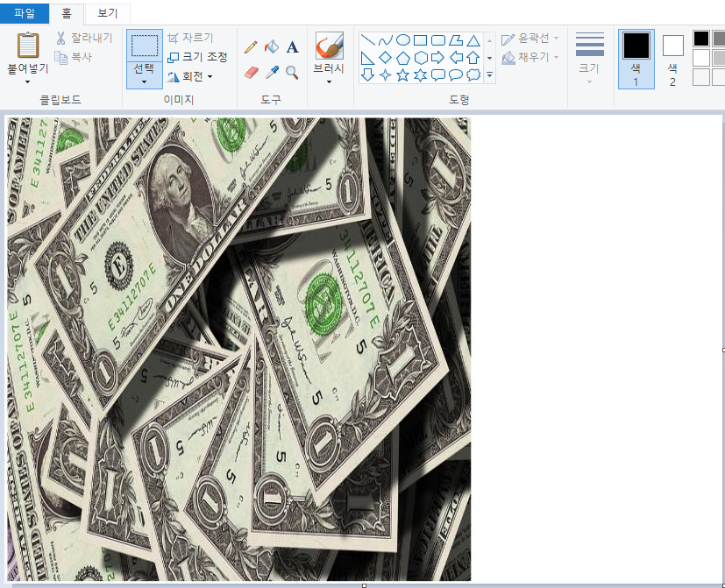
Task: Open the 크기 line thickness dropdown
Action: (589, 59)
